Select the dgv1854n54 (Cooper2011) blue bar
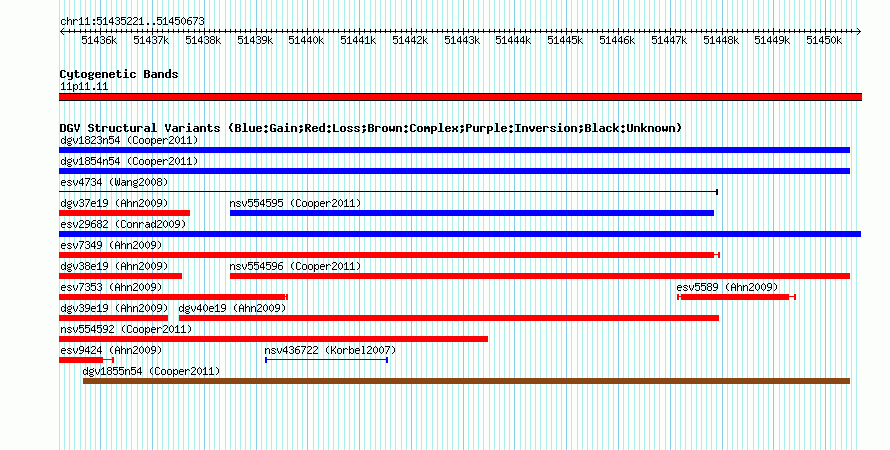 (x=454, y=171)
